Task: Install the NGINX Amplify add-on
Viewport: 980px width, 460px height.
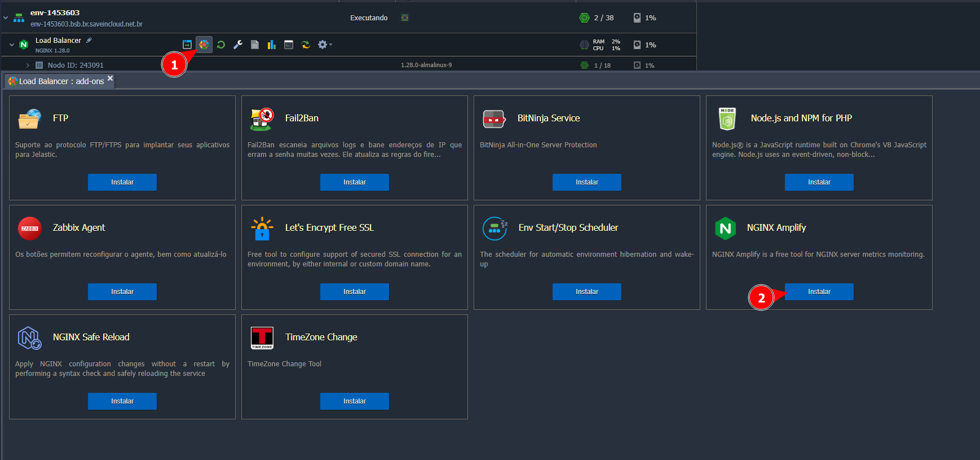Action: pyautogui.click(x=819, y=292)
